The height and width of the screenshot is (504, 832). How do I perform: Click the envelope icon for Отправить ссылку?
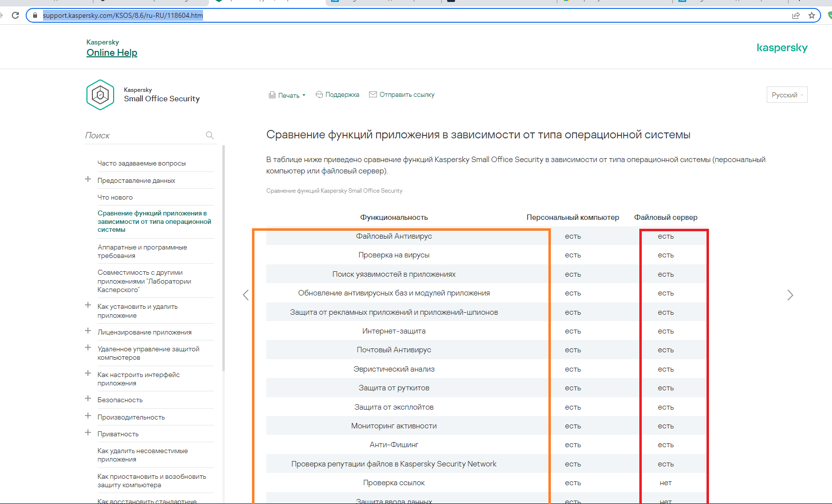(x=373, y=94)
